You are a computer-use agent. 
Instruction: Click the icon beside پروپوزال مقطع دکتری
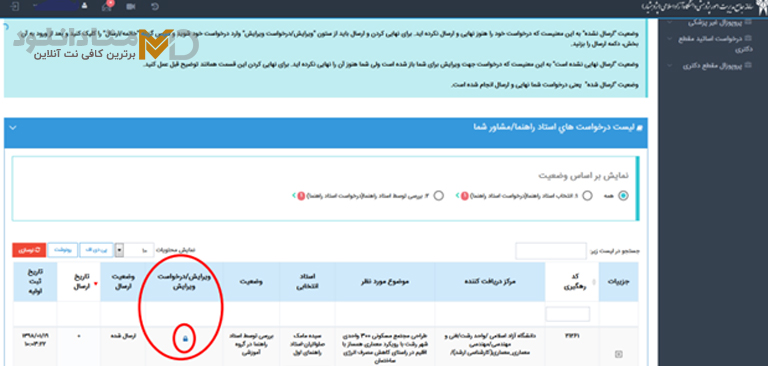pos(747,65)
